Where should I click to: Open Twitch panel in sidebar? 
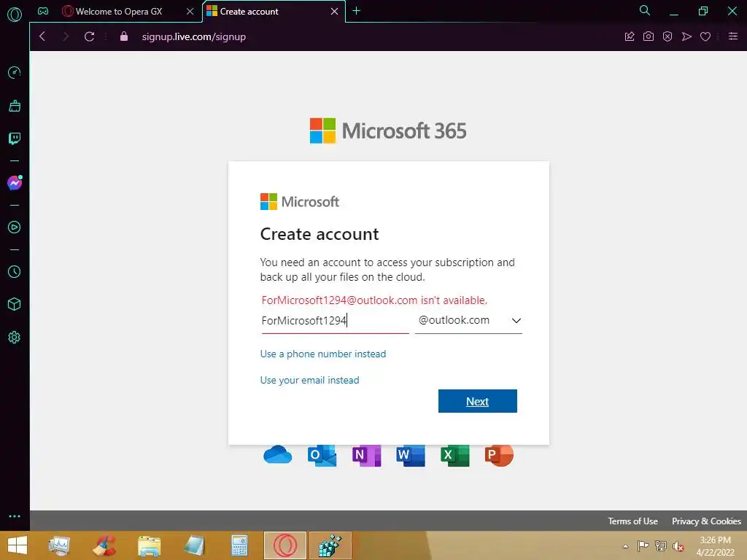(x=15, y=139)
